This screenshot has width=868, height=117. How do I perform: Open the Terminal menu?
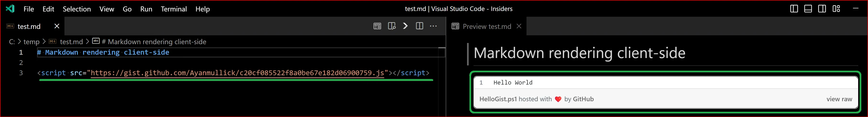(x=174, y=9)
